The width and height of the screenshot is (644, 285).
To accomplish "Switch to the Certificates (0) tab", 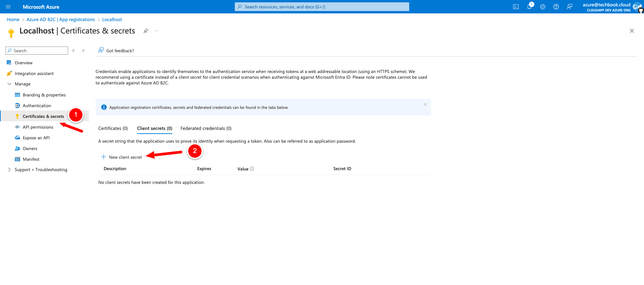I will tap(113, 128).
